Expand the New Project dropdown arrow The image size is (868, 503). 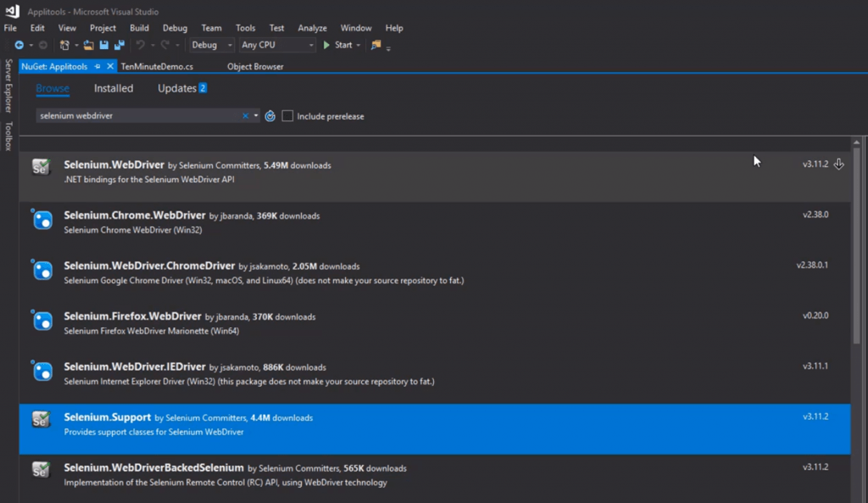[x=75, y=46]
